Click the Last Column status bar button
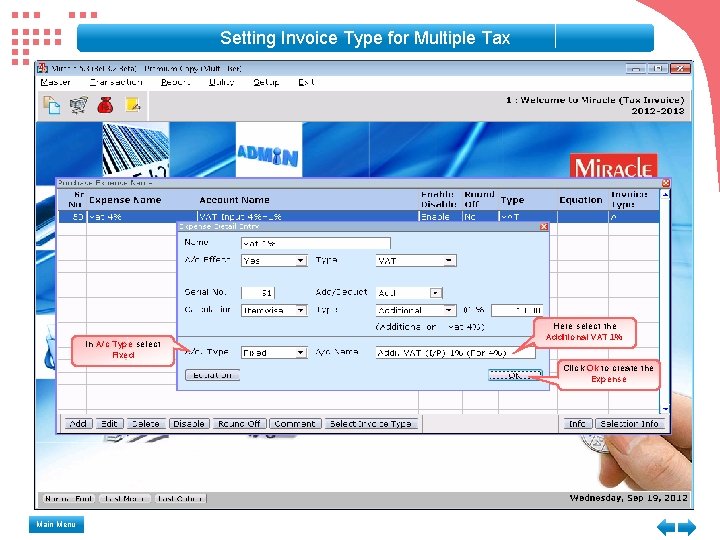This screenshot has height=540, width=720. click(x=180, y=498)
